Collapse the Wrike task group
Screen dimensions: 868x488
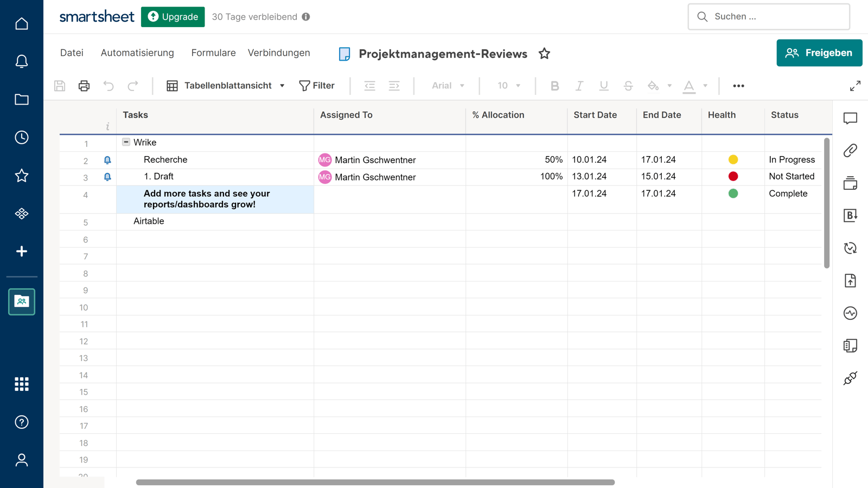point(126,142)
